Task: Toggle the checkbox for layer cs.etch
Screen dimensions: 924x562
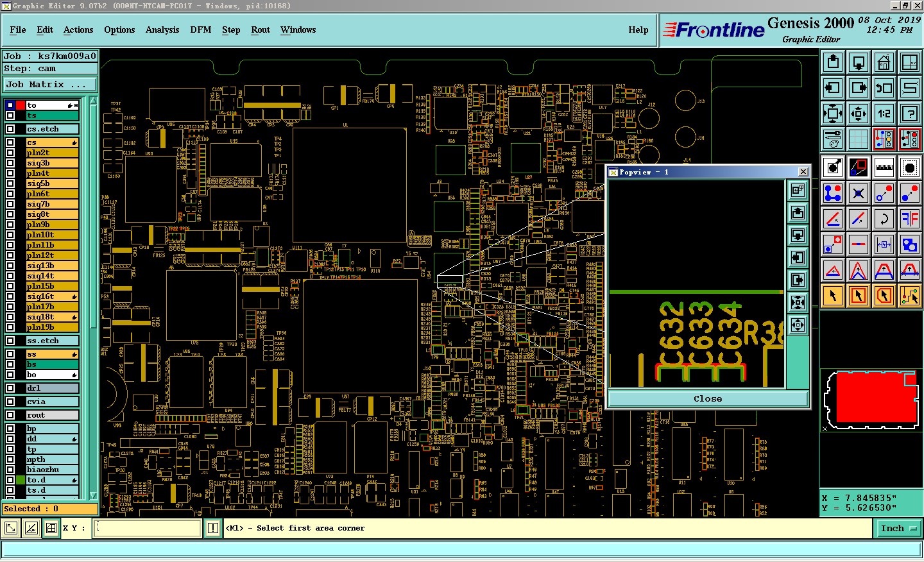Action: [x=10, y=129]
